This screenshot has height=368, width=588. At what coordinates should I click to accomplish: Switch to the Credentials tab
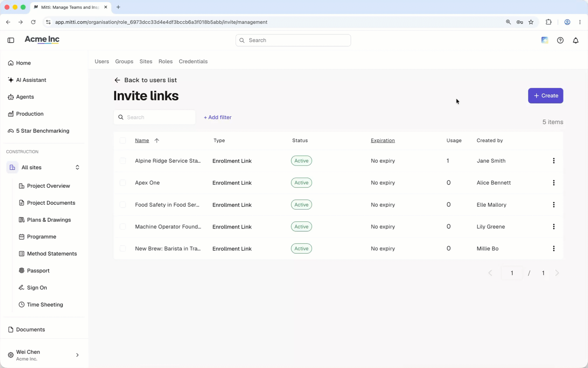pyautogui.click(x=193, y=61)
